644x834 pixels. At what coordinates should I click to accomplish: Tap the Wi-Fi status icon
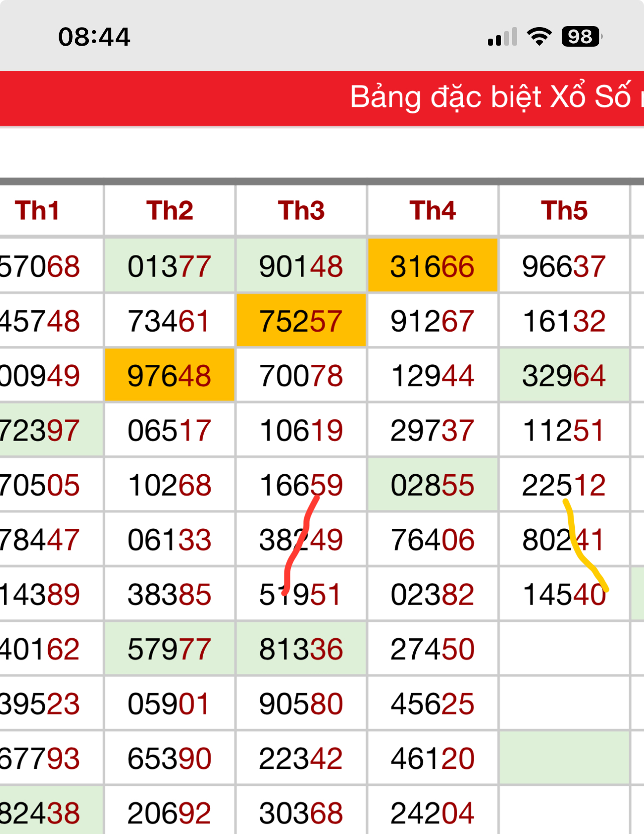(x=539, y=37)
